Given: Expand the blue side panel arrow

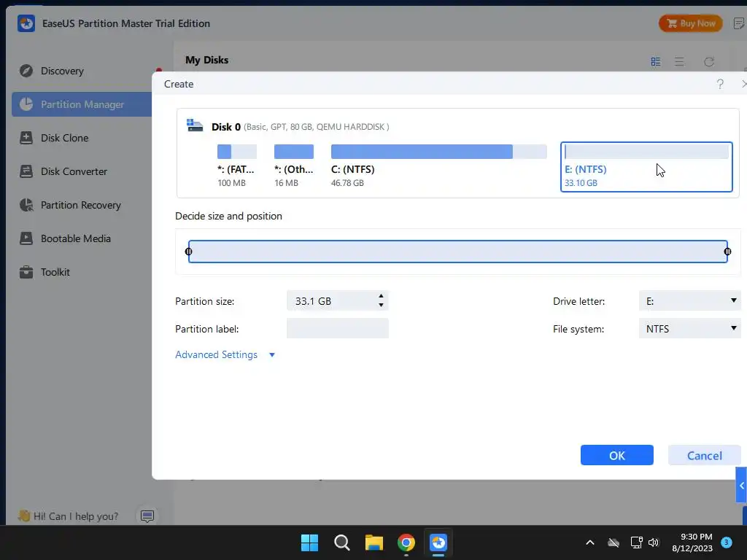Looking at the screenshot, I should [741, 485].
